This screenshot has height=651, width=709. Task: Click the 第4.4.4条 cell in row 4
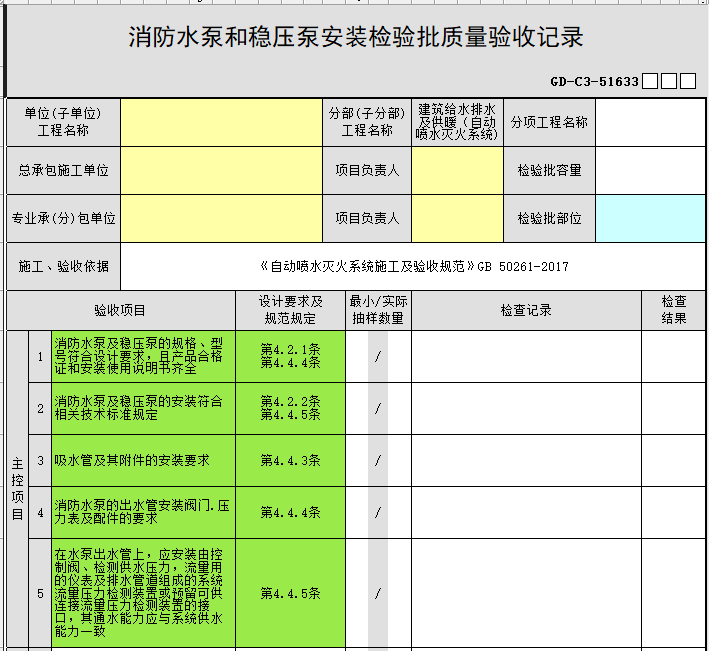point(290,512)
